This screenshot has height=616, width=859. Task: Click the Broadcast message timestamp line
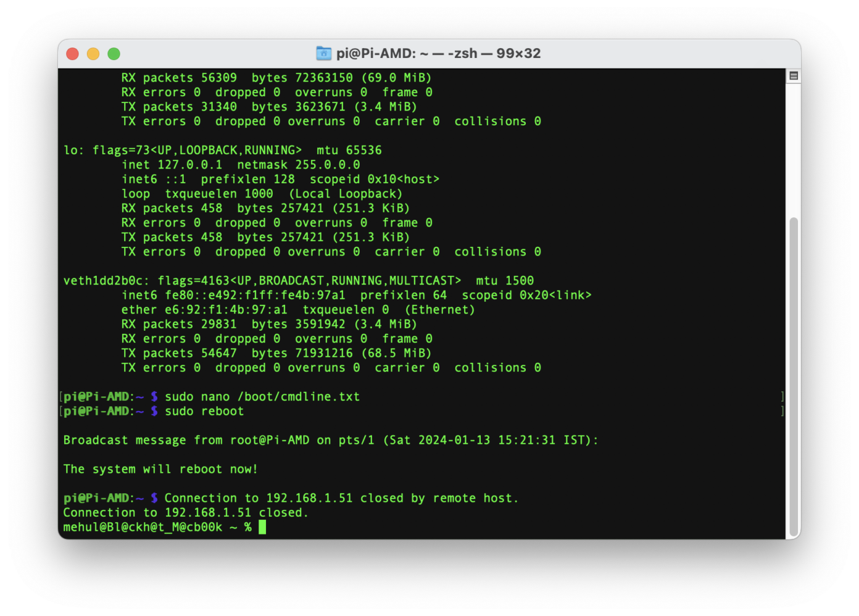click(330, 440)
